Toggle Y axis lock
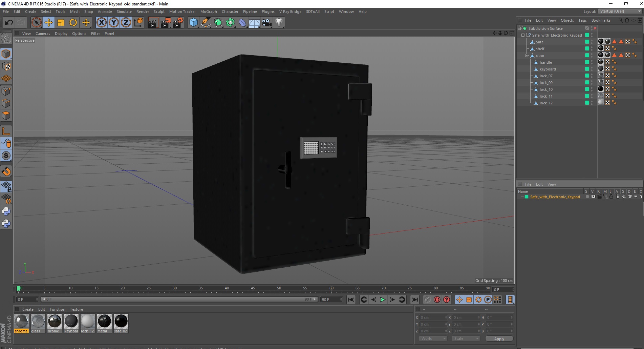This screenshot has height=349, width=644. pyautogui.click(x=114, y=23)
